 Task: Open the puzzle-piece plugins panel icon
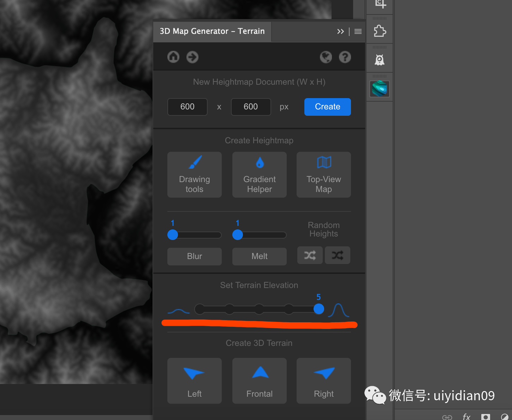(380, 31)
